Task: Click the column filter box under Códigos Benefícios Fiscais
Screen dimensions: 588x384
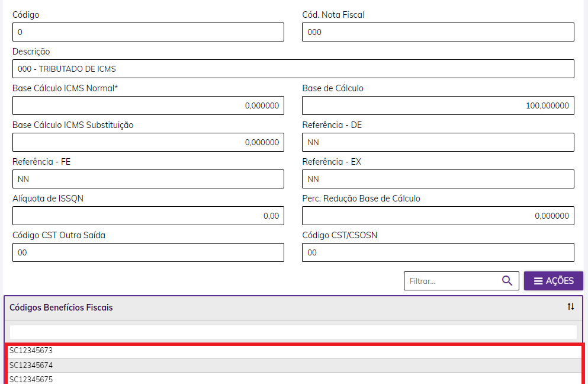Action: point(293,332)
